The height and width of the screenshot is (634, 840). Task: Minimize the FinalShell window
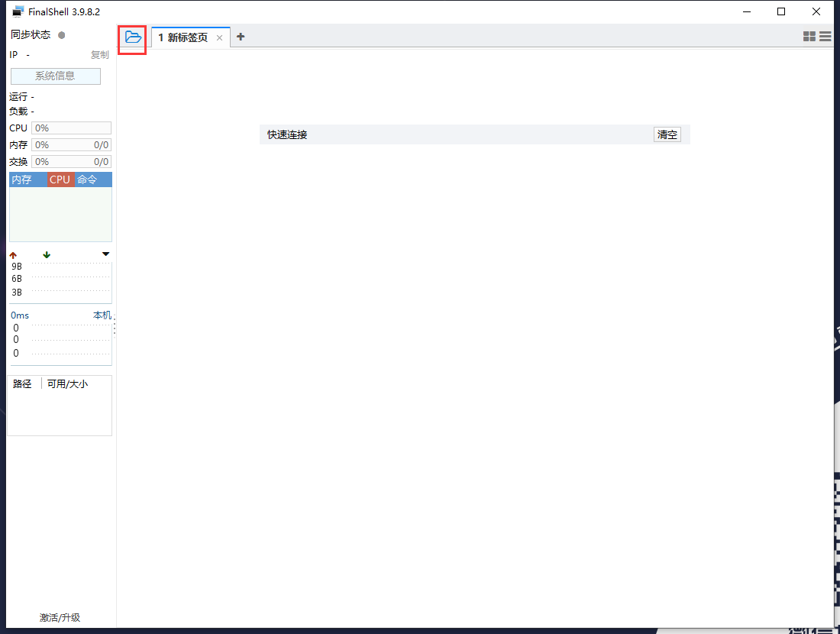747,11
